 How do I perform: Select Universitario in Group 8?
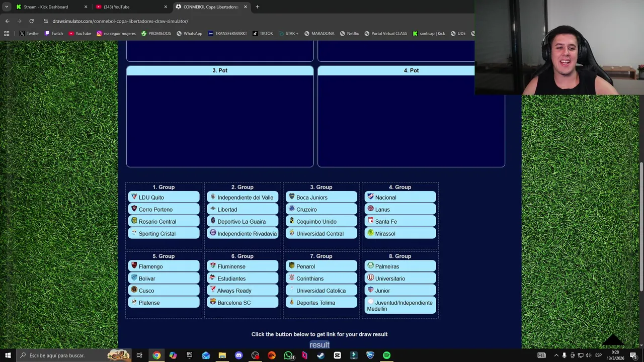tap(400, 279)
